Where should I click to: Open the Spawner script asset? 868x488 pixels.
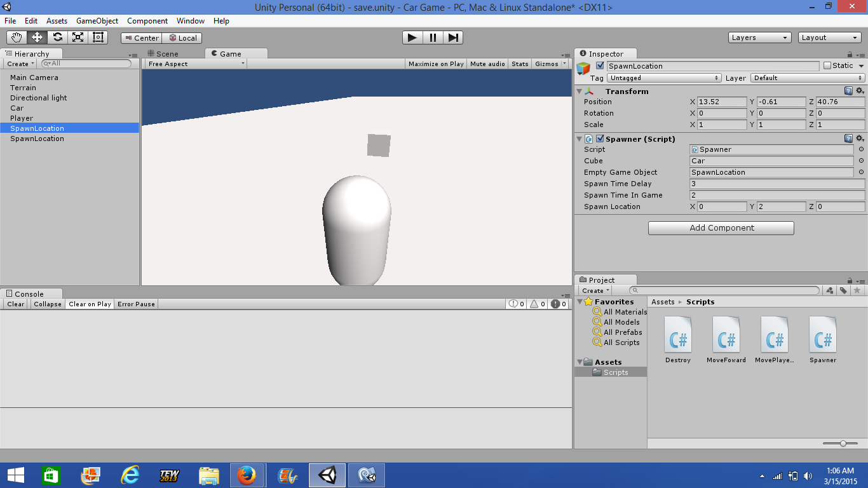(823, 340)
